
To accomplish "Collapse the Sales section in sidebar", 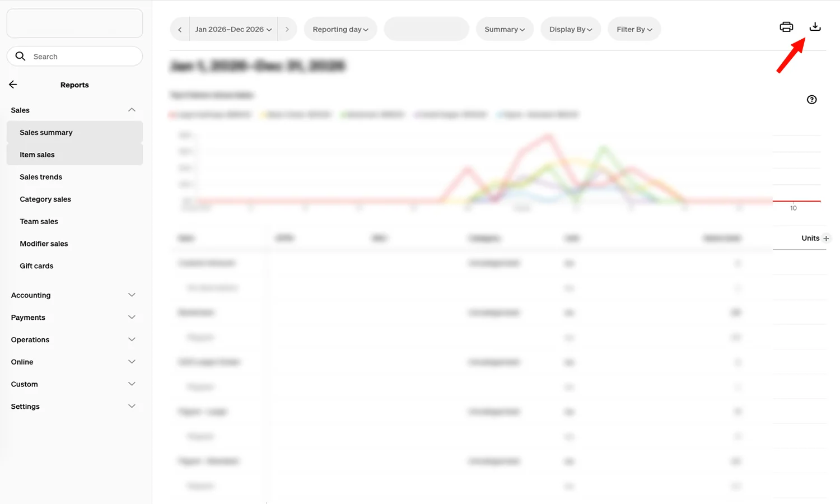I will [x=132, y=110].
